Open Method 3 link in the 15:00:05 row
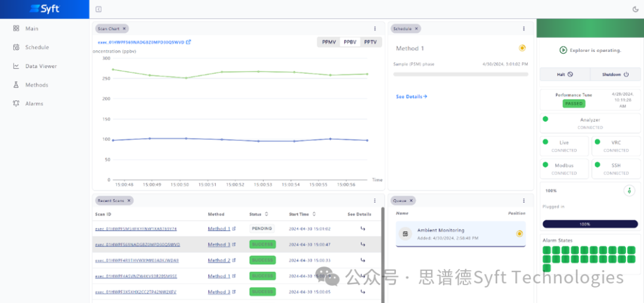 pyautogui.click(x=222, y=292)
